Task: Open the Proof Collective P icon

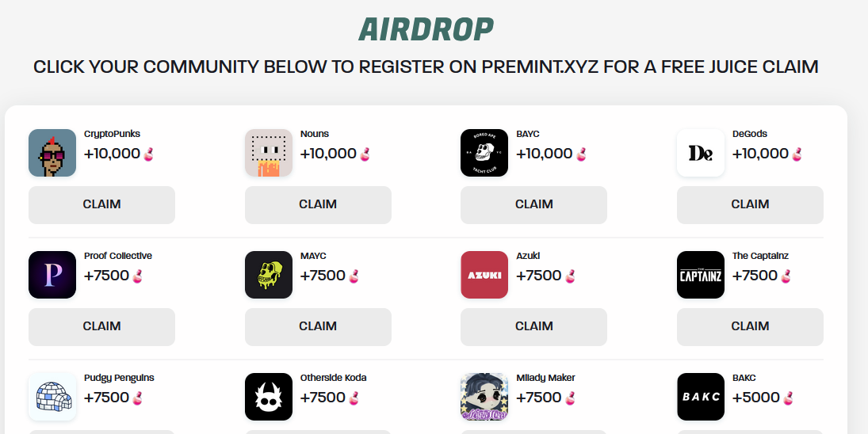Action: pyautogui.click(x=52, y=275)
